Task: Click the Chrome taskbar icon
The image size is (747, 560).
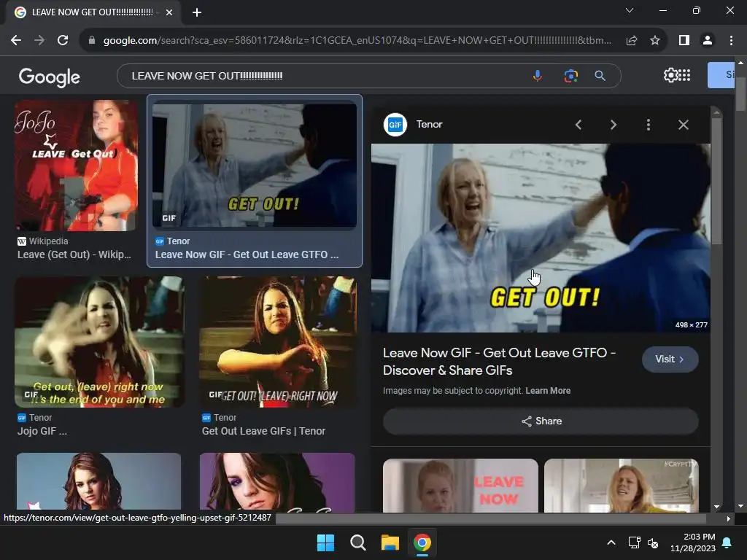Action: click(x=422, y=542)
